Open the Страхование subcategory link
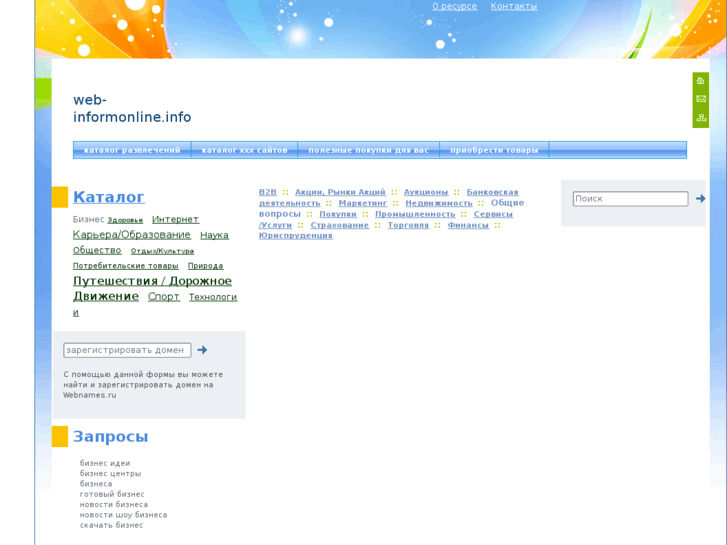The image size is (727, 545). (340, 225)
